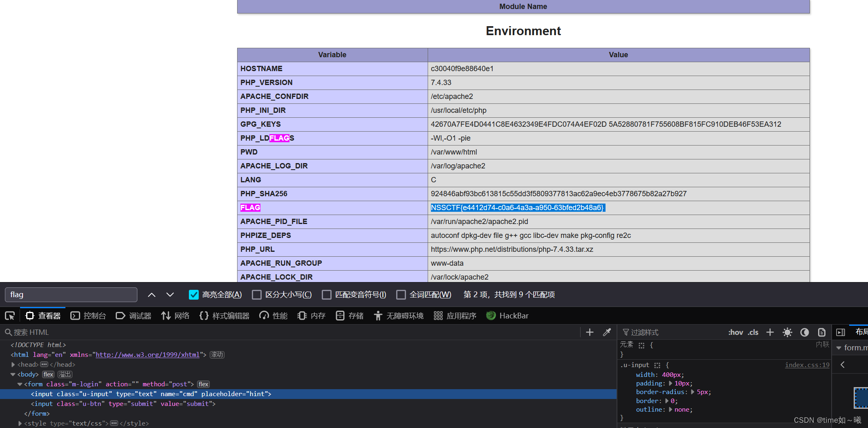Click the selector highlighter icon beside .u-input

[x=657, y=365]
